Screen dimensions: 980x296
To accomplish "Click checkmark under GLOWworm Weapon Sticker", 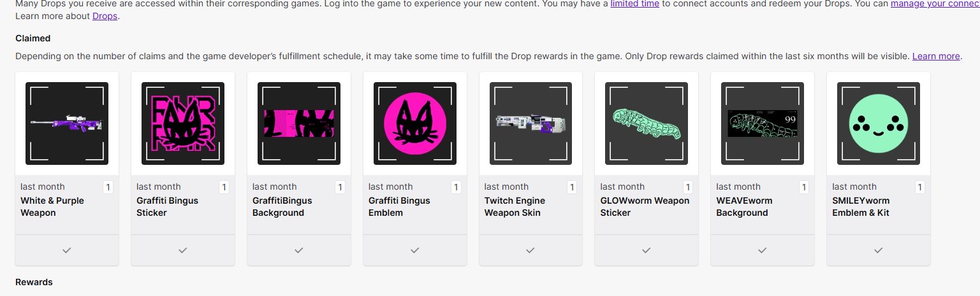I will (647, 251).
